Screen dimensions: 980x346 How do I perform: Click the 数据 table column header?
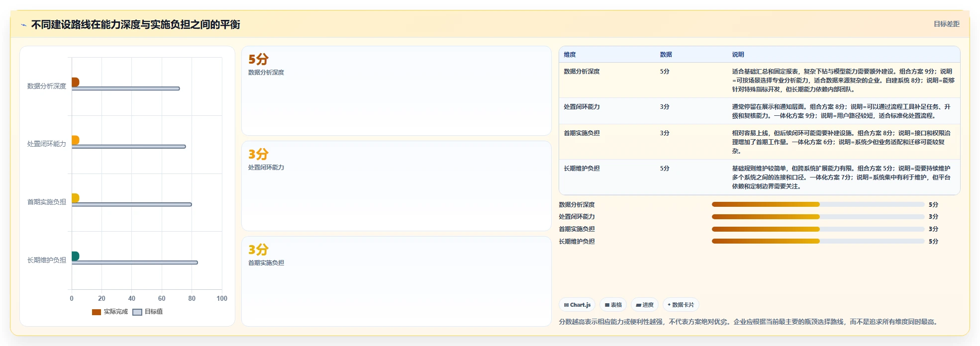(666, 55)
